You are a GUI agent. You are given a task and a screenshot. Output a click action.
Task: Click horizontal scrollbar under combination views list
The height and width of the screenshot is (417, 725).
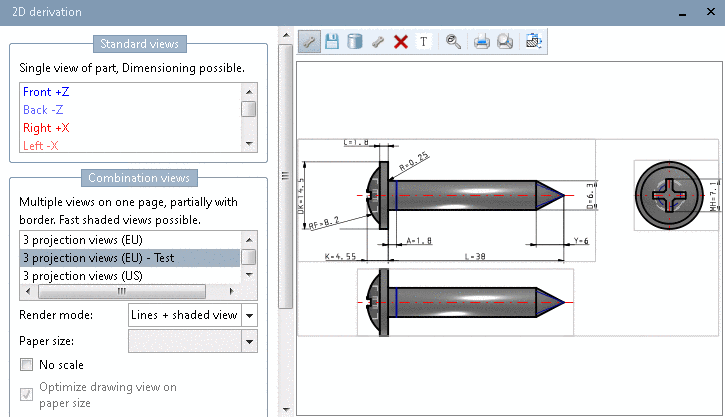pyautogui.click(x=120, y=292)
